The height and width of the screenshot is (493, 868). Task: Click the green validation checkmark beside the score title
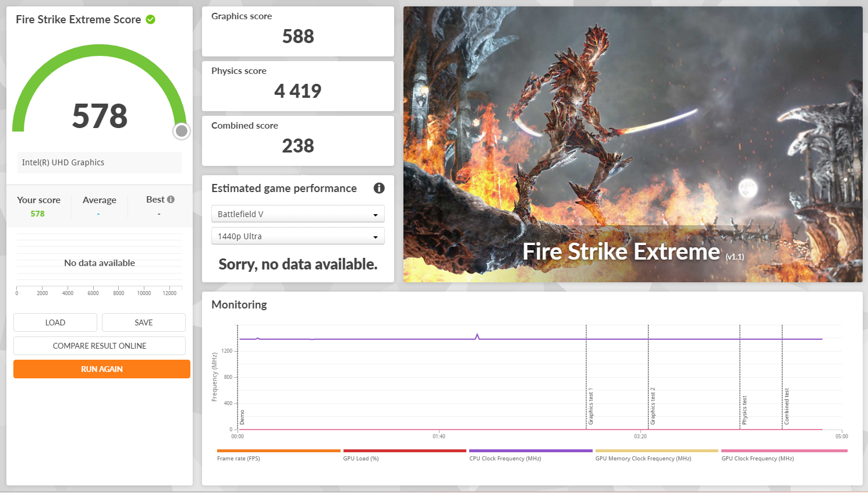[150, 19]
